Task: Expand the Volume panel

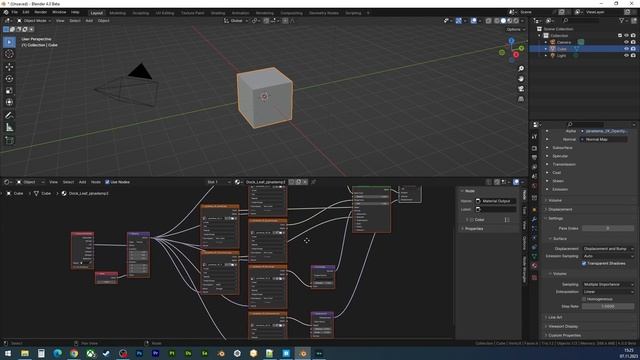Action: point(555,200)
